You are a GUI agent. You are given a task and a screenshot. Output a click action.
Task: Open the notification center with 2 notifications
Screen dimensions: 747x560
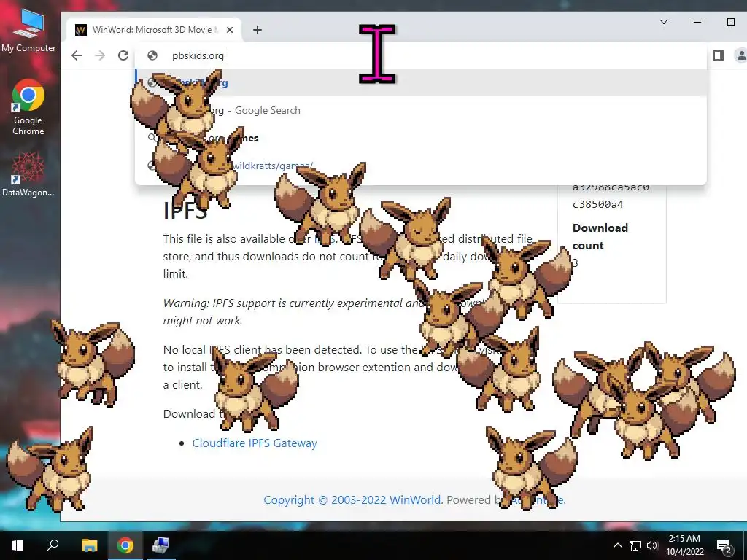click(x=724, y=545)
